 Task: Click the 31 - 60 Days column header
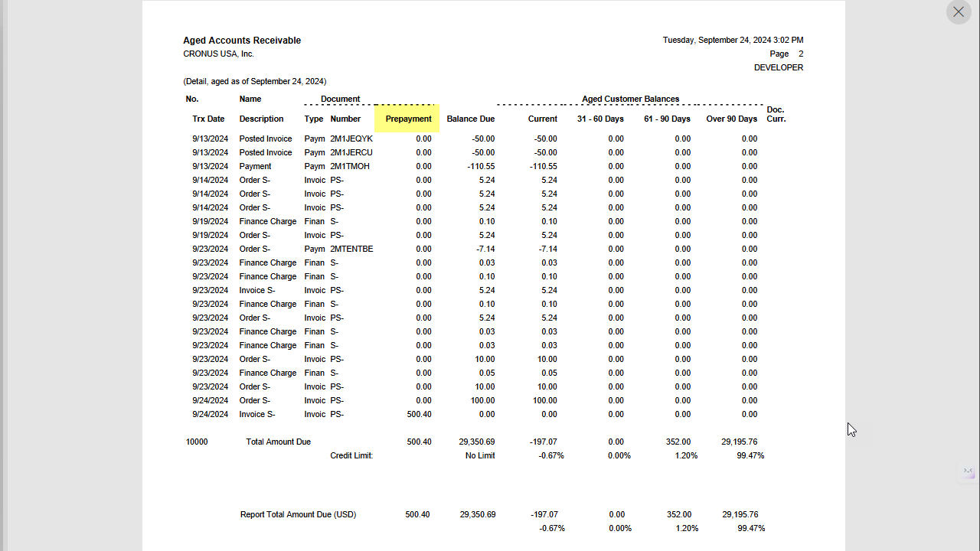coord(600,119)
